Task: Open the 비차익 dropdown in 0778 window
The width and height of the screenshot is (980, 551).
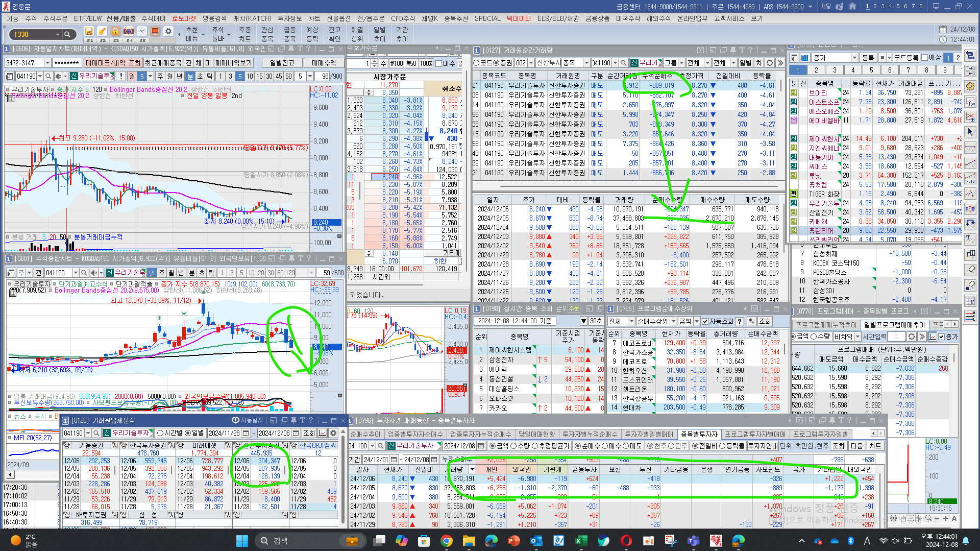Action: [x=857, y=337]
